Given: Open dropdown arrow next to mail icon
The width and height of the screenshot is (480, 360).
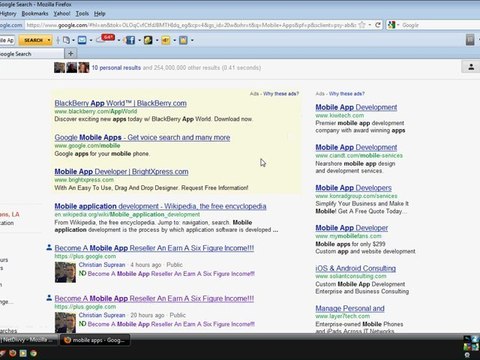Looking at the screenshot, I should pyautogui.click(x=91, y=41).
